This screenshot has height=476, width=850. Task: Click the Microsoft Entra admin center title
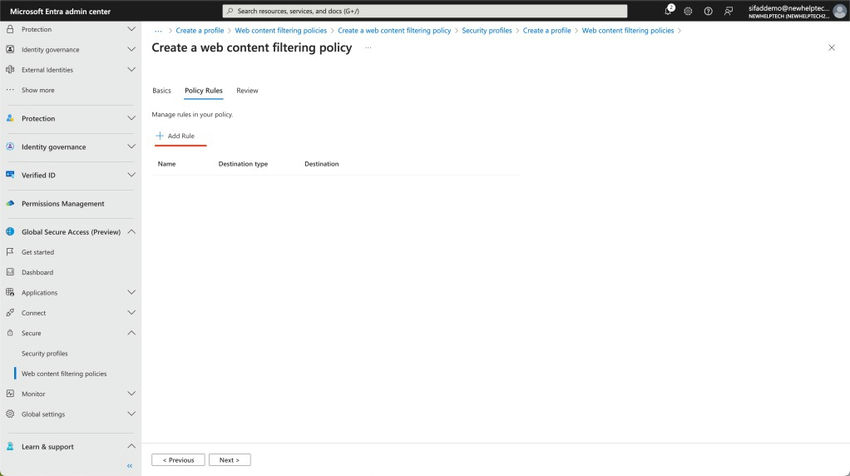pos(60,11)
